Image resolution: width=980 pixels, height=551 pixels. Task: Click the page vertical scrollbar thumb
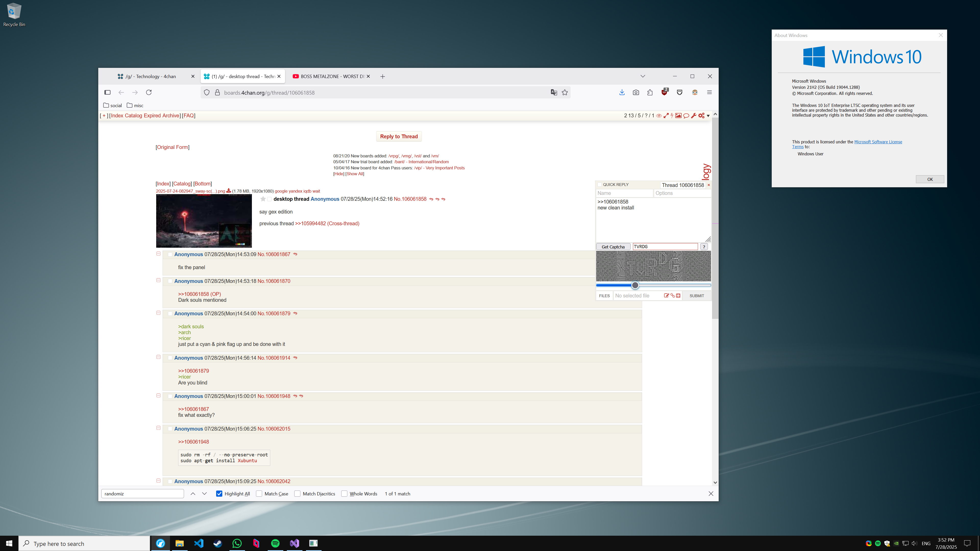click(715, 219)
